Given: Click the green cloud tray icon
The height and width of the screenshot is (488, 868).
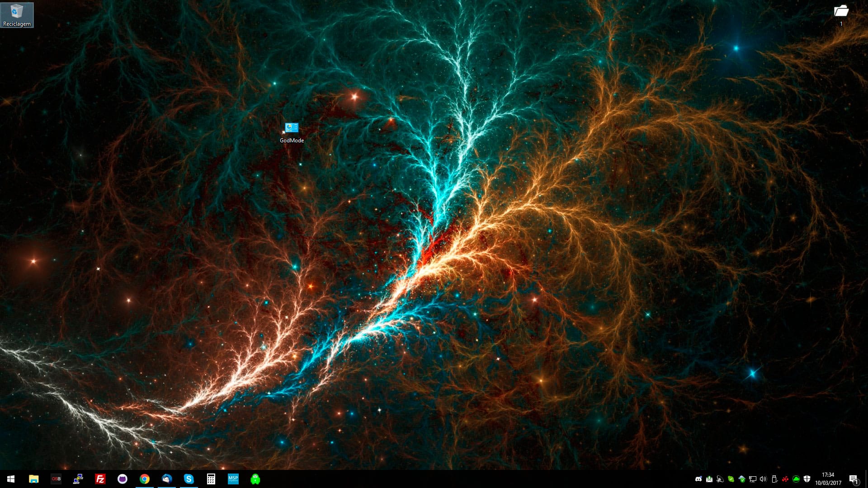Looking at the screenshot, I should coord(796,479).
